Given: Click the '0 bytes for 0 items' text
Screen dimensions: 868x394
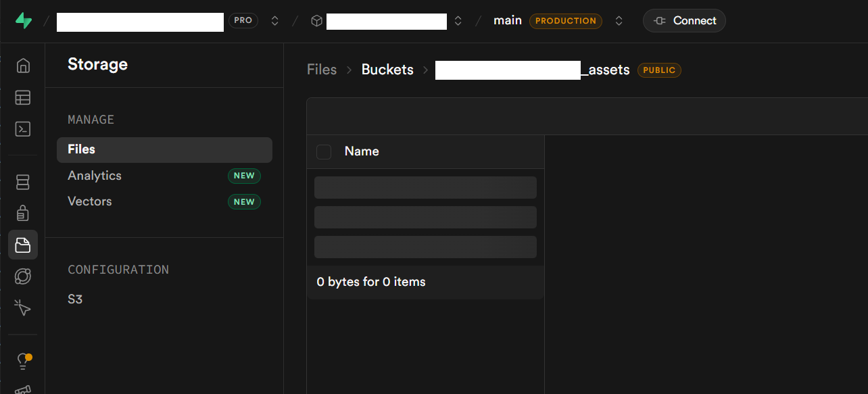Looking at the screenshot, I should tap(371, 282).
